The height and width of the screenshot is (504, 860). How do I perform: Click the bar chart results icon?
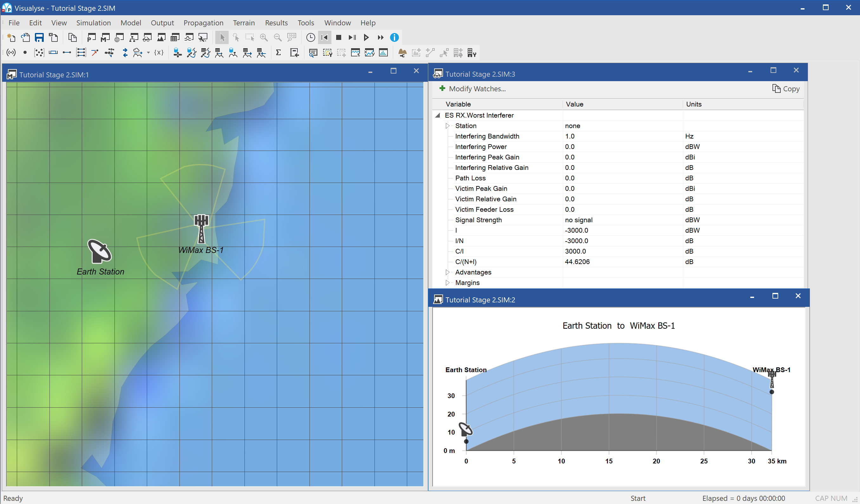coord(383,53)
